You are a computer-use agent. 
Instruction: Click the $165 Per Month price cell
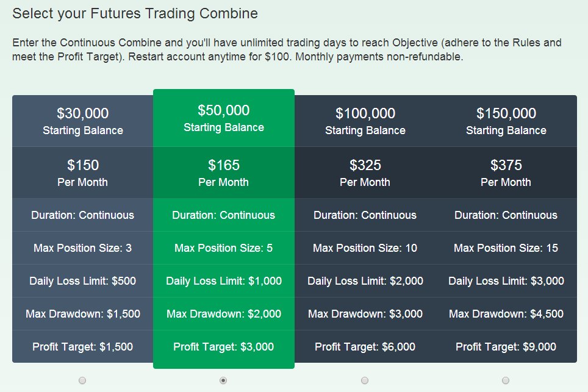coord(224,173)
